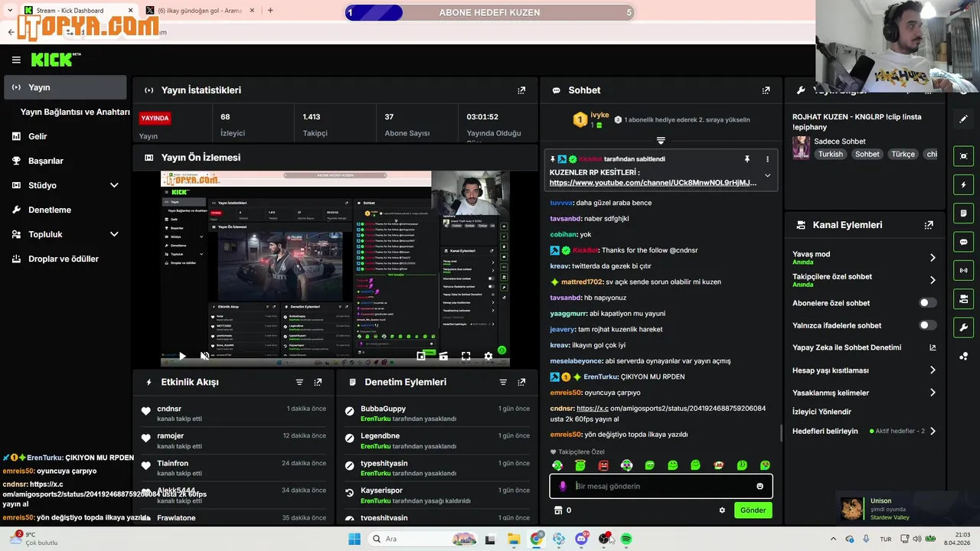Open Başarılar in the sidebar
This screenshot has width=980, height=551.
click(x=46, y=161)
